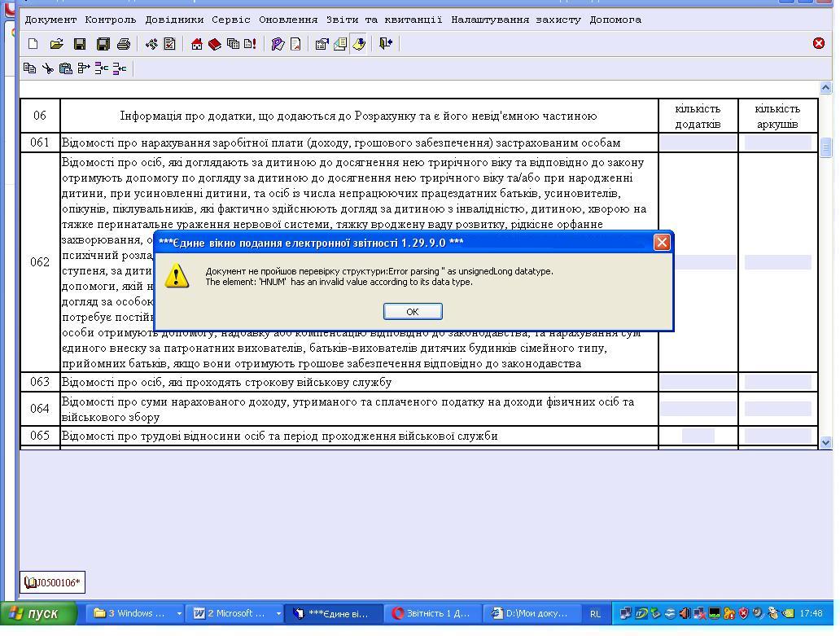The height and width of the screenshot is (636, 840).
Task: Open the Звіти та квитанції menu
Action: pos(384,20)
